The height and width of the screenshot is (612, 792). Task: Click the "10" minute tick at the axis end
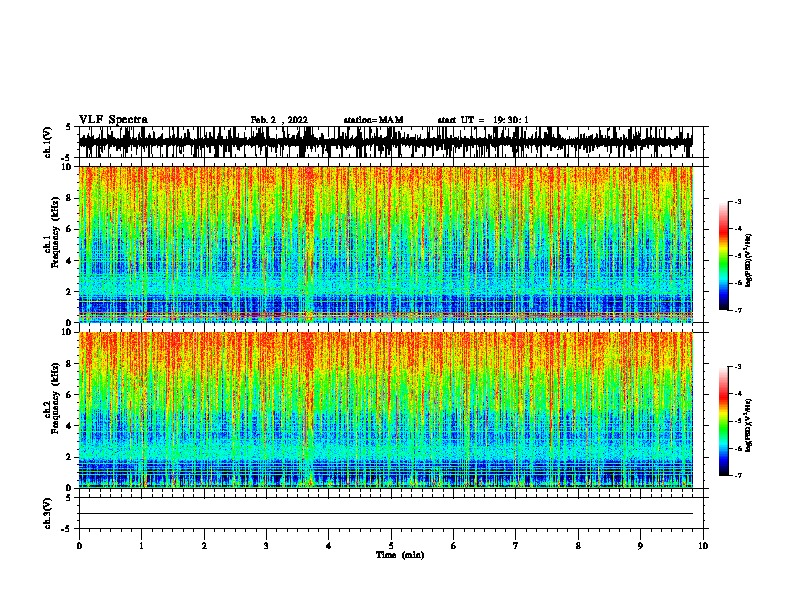tap(703, 546)
